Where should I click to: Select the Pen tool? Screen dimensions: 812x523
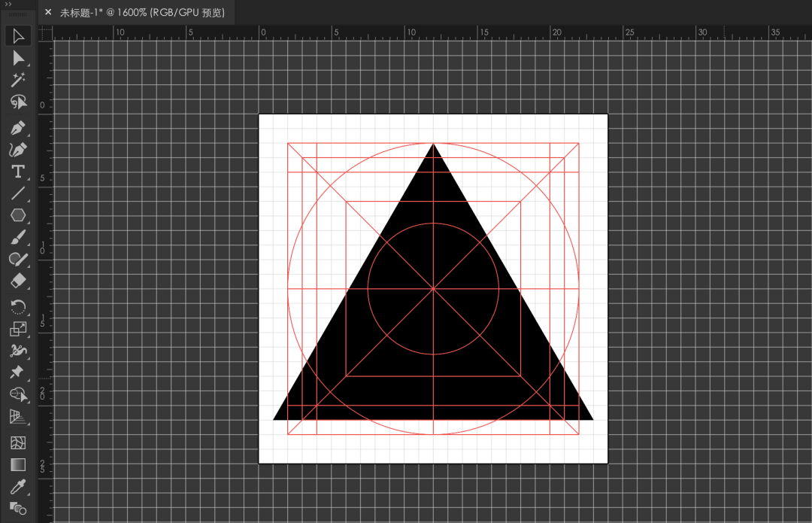17,127
